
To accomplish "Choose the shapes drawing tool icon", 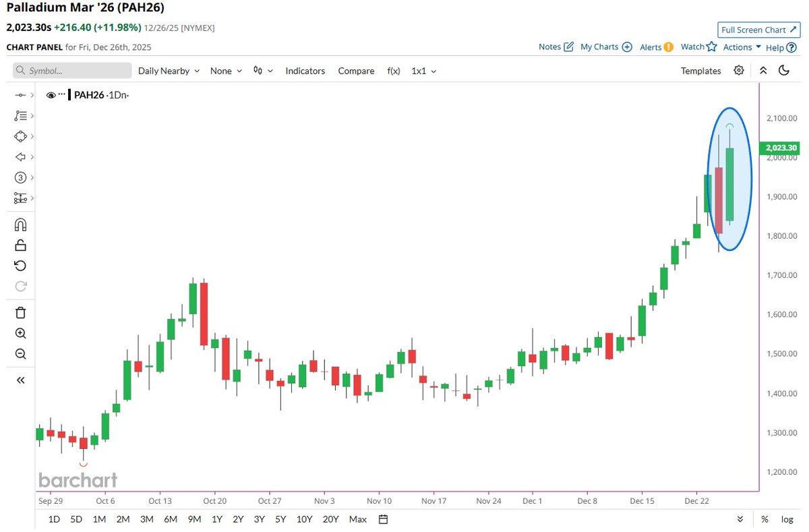I will [20, 136].
